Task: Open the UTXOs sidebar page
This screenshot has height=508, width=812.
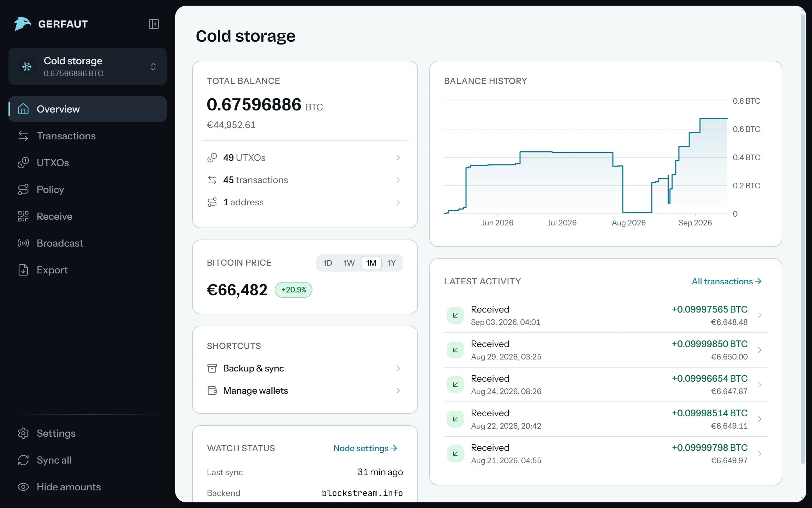Action: coord(88,163)
